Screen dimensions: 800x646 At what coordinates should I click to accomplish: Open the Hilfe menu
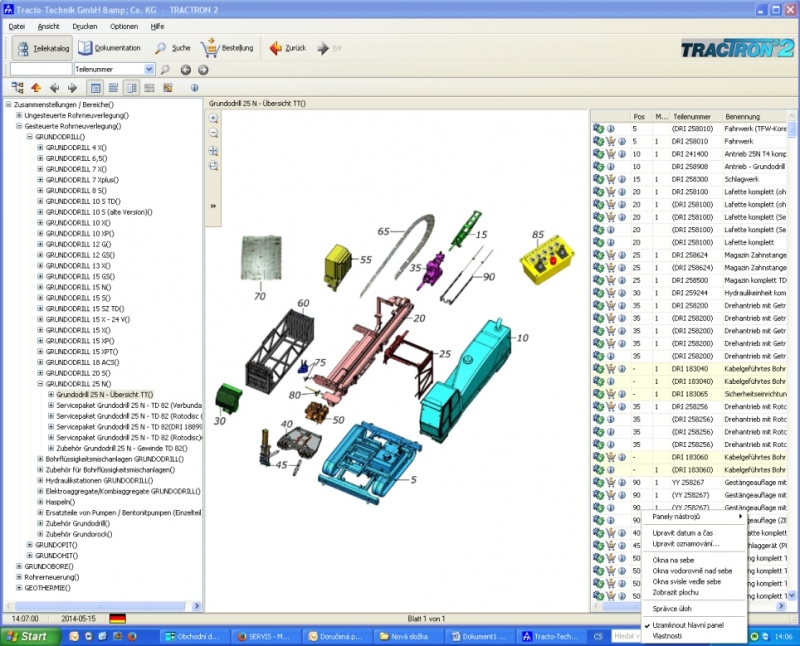point(157,27)
